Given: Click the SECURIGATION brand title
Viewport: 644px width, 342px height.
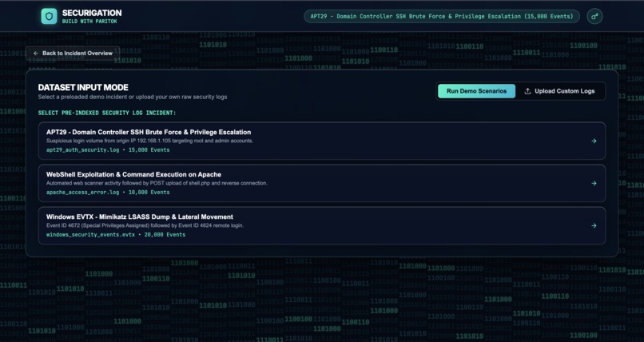Looking at the screenshot, I should [x=92, y=13].
